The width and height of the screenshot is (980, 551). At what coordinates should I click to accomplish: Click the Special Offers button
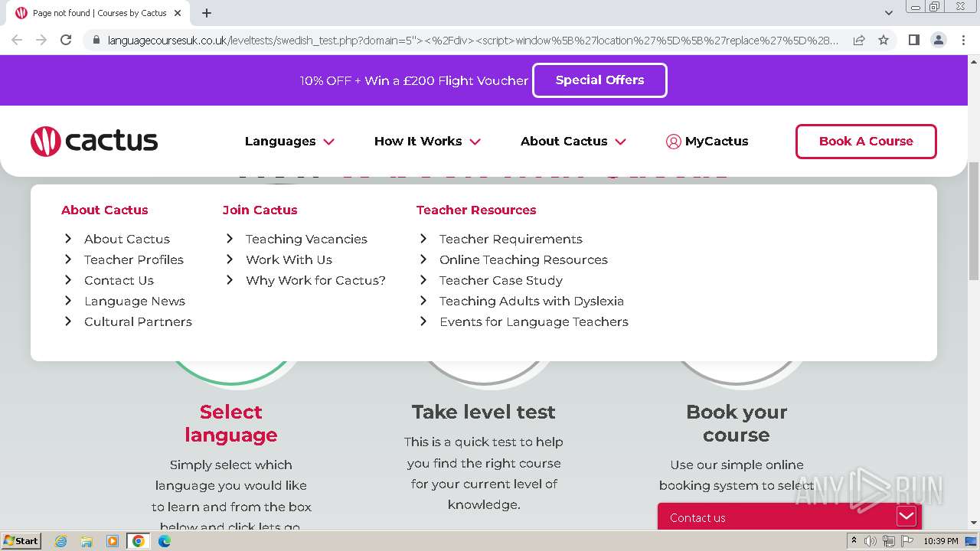pos(599,80)
